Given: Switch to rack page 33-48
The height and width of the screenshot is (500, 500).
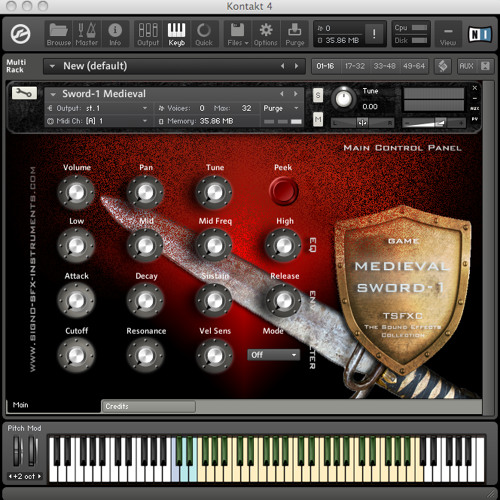Looking at the screenshot, I should [x=384, y=66].
